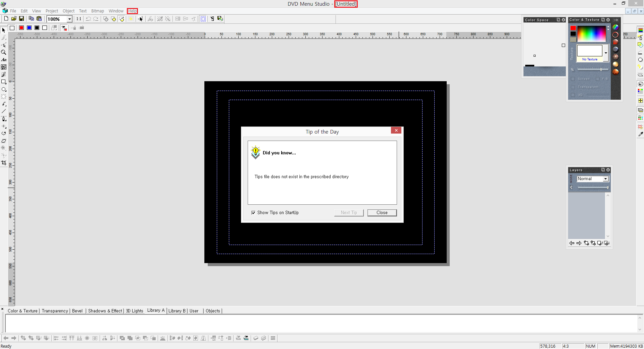Select the Zoom magnifier tool

(x=4, y=52)
